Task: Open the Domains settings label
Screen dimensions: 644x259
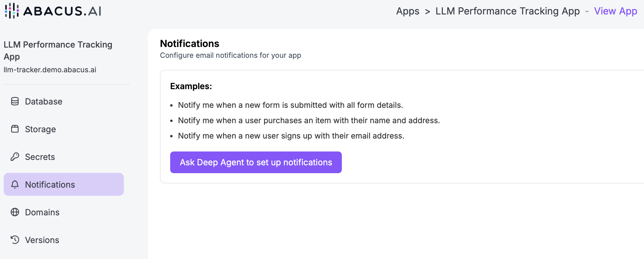Action: click(x=42, y=212)
